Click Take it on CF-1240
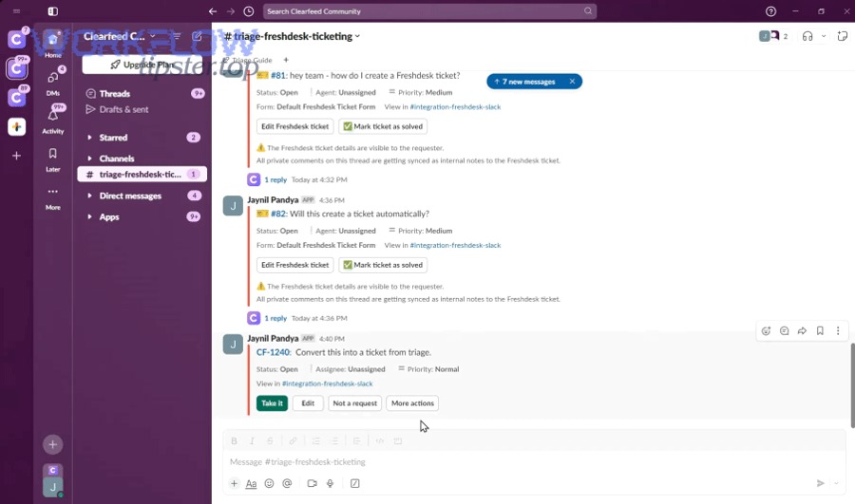Screen dimensions: 855x504 pyautogui.click(x=272, y=403)
